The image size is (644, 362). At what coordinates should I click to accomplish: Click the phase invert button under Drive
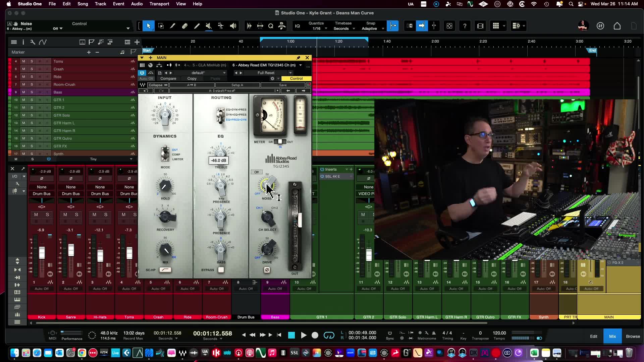(267, 270)
